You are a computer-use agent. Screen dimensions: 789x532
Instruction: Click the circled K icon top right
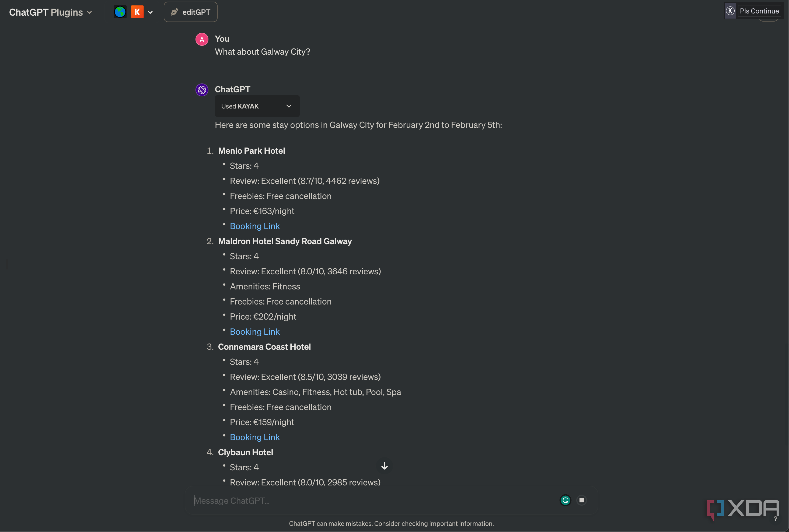tap(730, 11)
